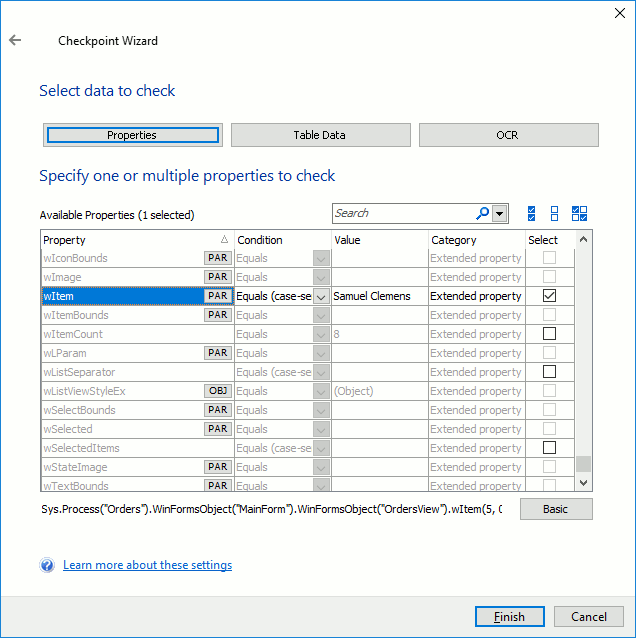Open the wItem condition dropdown

click(x=321, y=296)
